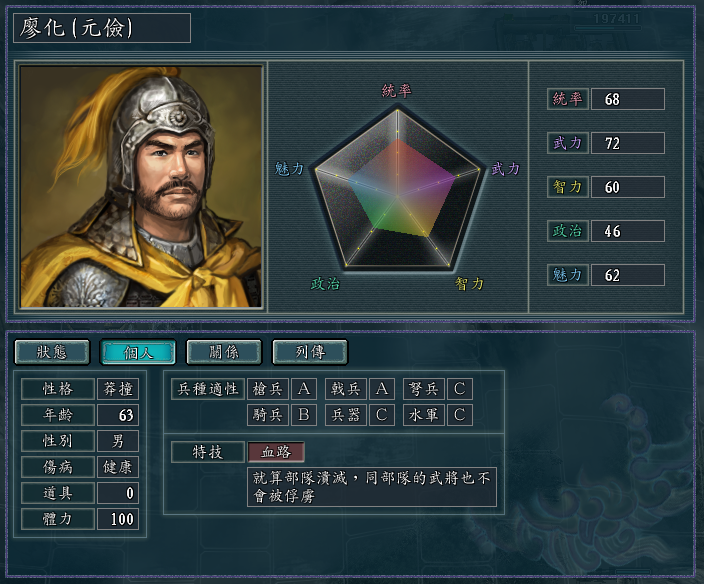
Task: Open the 列傳 biography tab
Action: click(310, 352)
